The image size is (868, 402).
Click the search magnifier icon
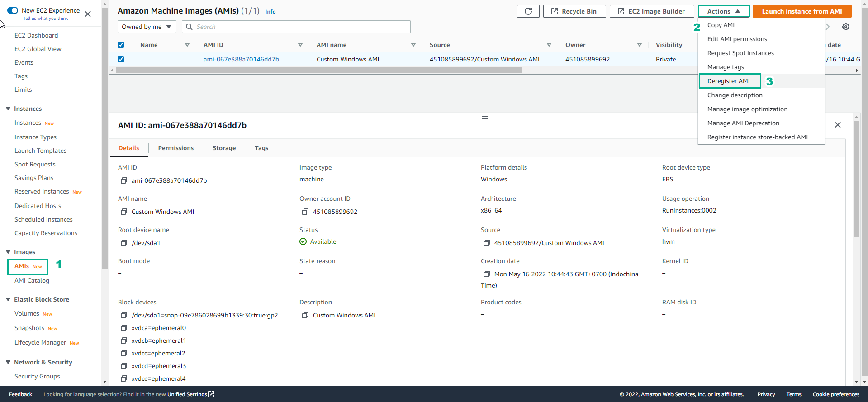click(x=189, y=27)
